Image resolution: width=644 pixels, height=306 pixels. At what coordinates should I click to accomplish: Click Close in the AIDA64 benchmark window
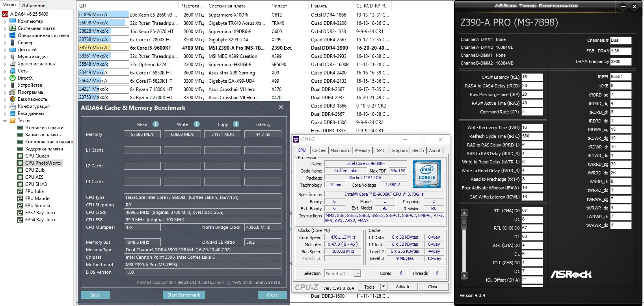coord(272,295)
